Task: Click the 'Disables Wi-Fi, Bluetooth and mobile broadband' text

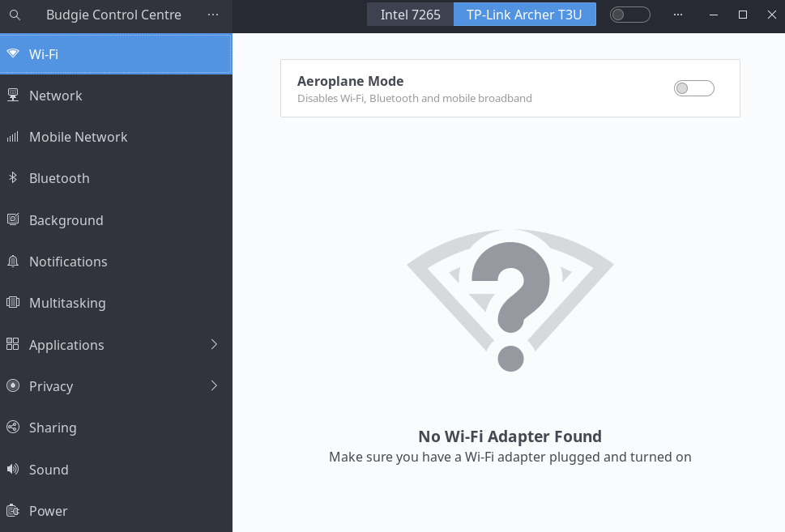Action: coord(415,98)
